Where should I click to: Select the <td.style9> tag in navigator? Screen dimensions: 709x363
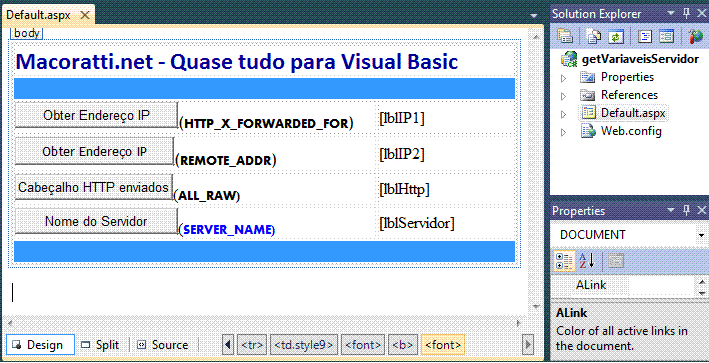pyautogui.click(x=304, y=345)
